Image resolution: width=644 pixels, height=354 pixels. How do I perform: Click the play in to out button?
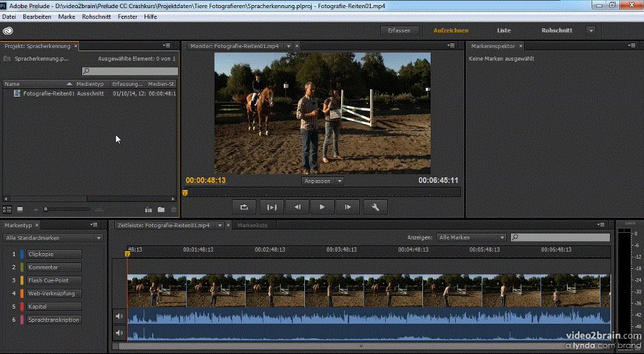click(x=271, y=208)
